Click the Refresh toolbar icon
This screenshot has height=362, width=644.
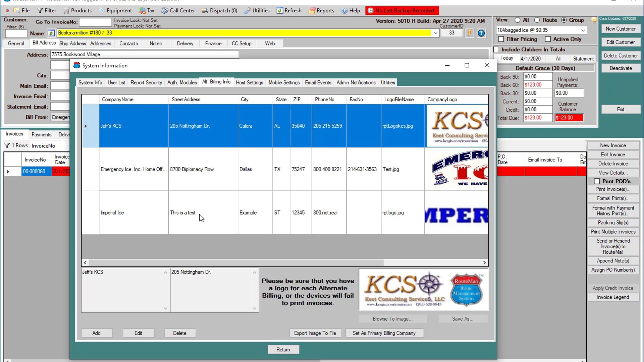pos(280,10)
